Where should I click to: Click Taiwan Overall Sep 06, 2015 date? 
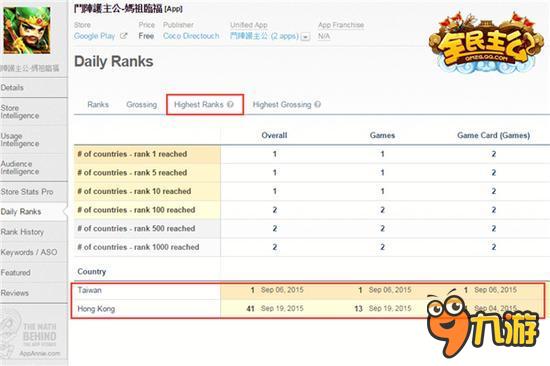(282, 290)
